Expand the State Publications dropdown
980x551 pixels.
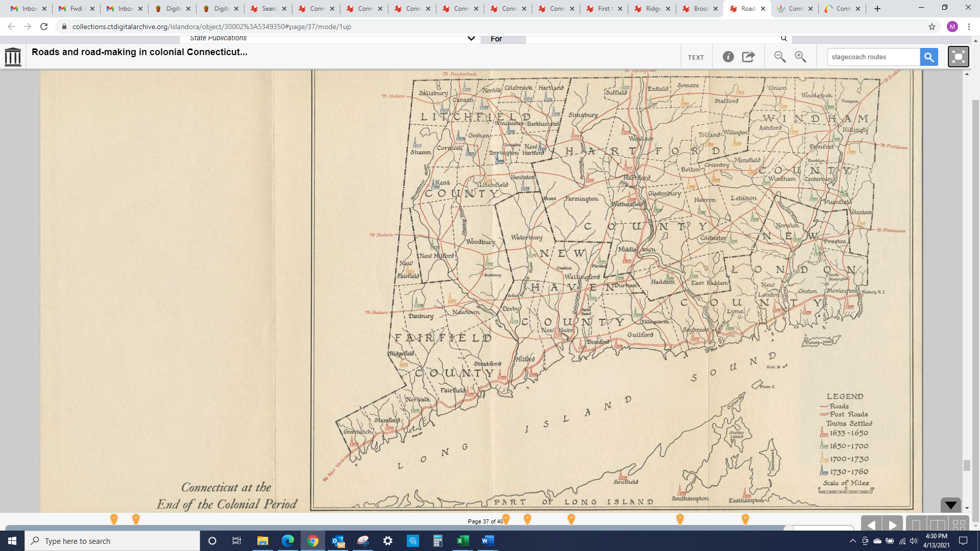point(471,38)
